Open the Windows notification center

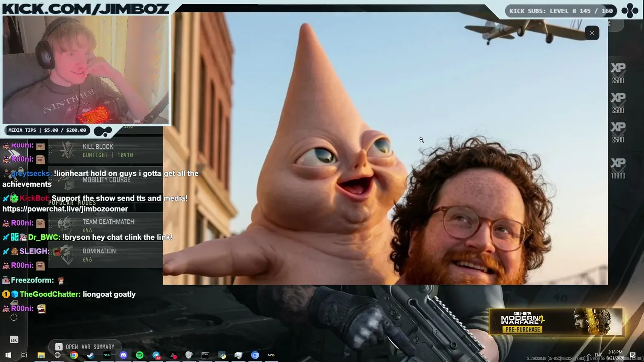tap(633, 355)
